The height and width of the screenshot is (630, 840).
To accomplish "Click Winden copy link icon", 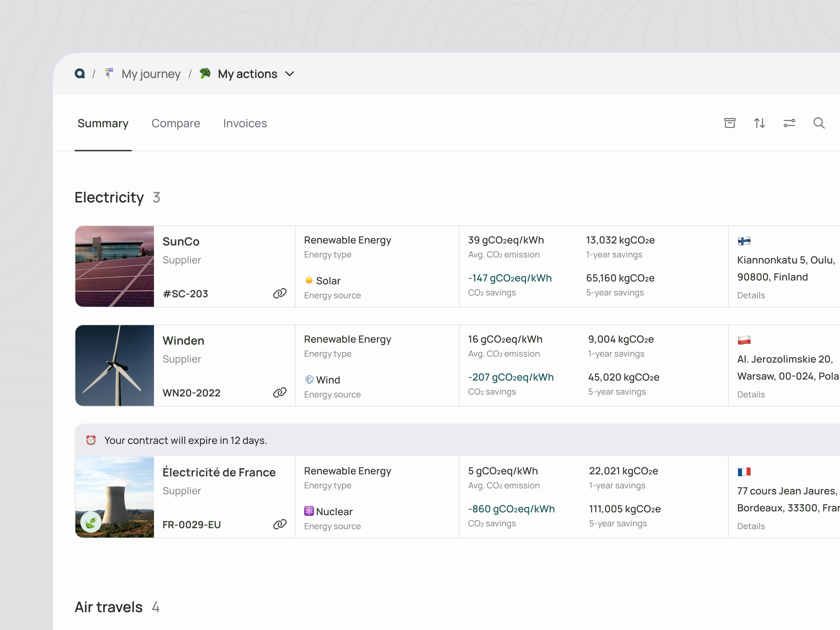I will tap(280, 392).
